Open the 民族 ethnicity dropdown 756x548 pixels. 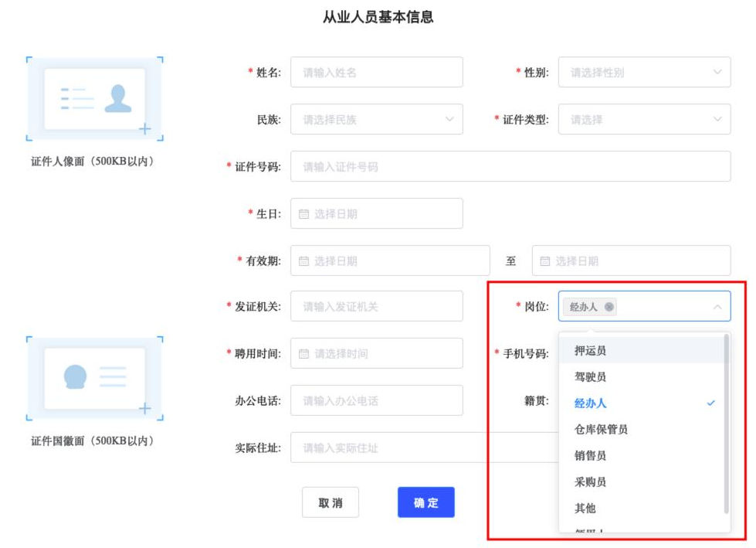coord(376,120)
